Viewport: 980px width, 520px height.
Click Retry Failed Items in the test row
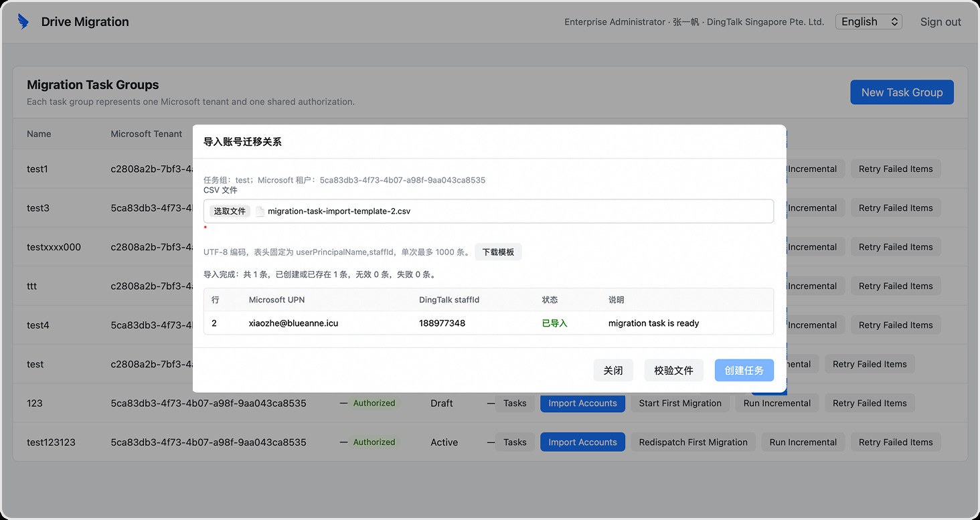point(870,364)
